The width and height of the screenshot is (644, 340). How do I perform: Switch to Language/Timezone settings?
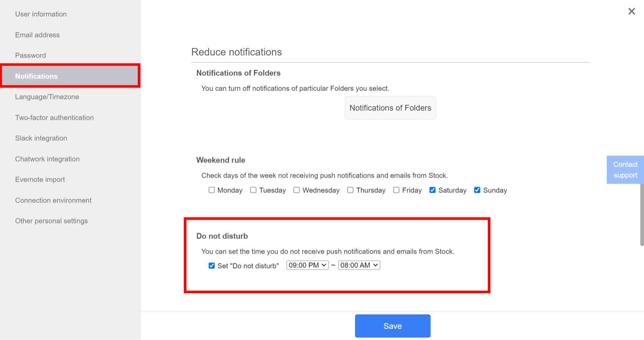click(47, 97)
